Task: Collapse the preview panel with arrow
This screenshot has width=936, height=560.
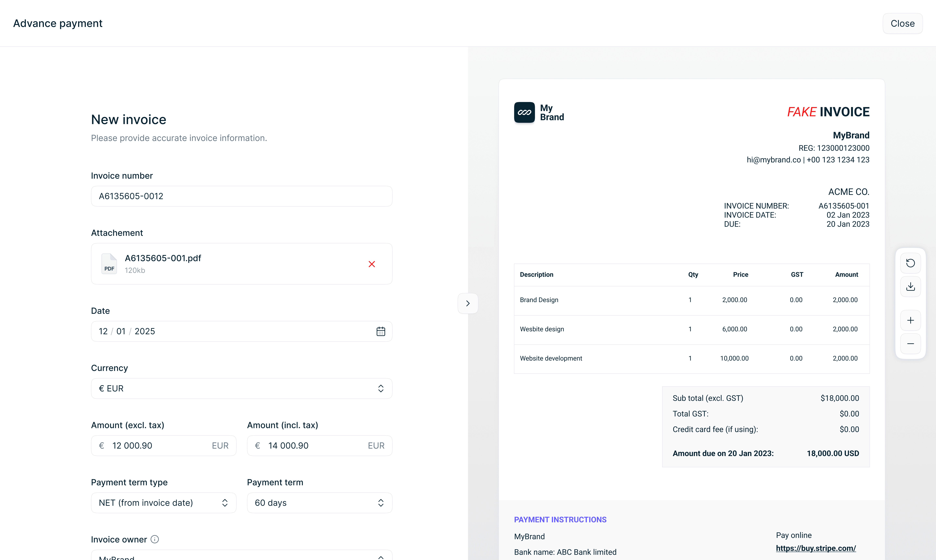Action: click(x=468, y=303)
